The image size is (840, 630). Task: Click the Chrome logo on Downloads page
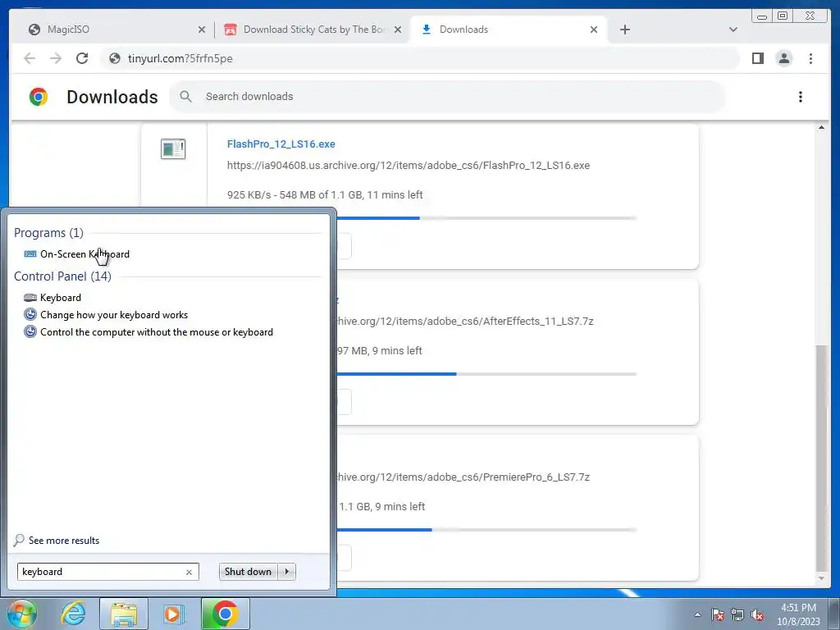point(39,97)
